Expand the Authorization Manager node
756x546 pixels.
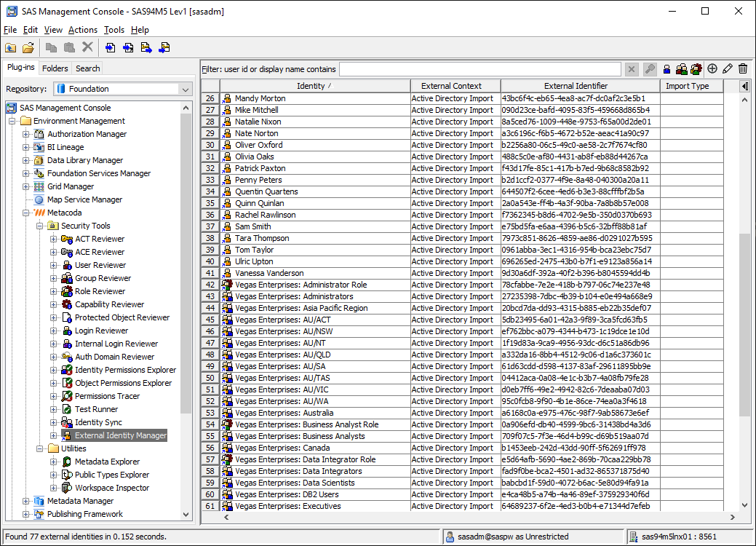click(26, 134)
